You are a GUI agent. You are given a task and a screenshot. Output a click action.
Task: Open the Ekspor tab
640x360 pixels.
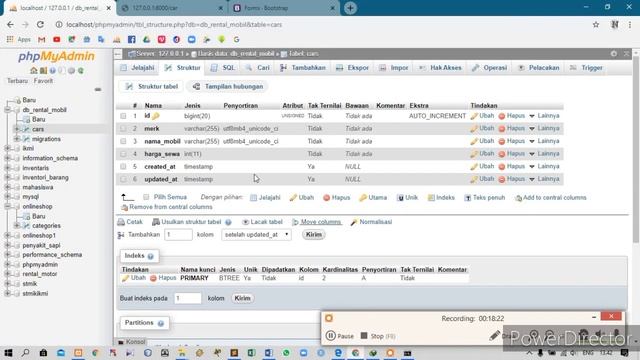[352, 68]
